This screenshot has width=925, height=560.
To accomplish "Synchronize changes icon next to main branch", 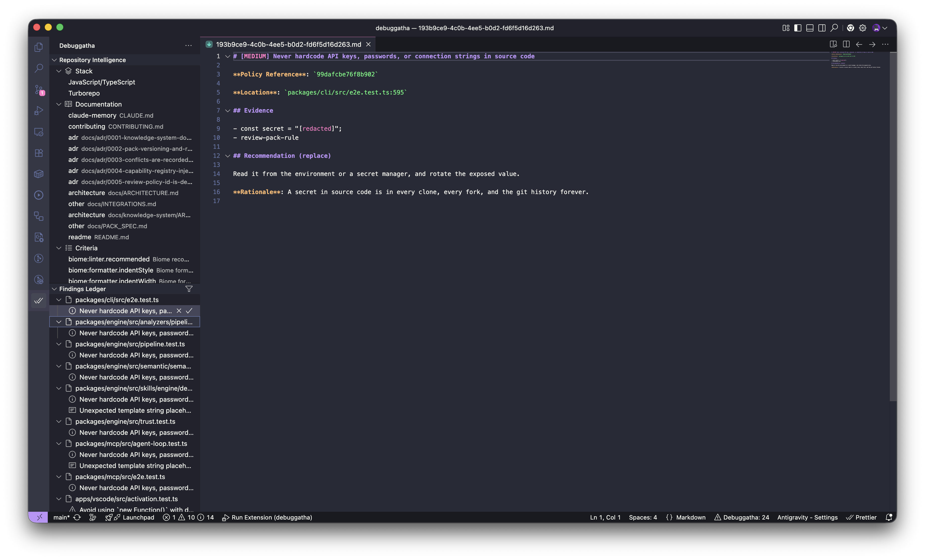I will point(77,517).
